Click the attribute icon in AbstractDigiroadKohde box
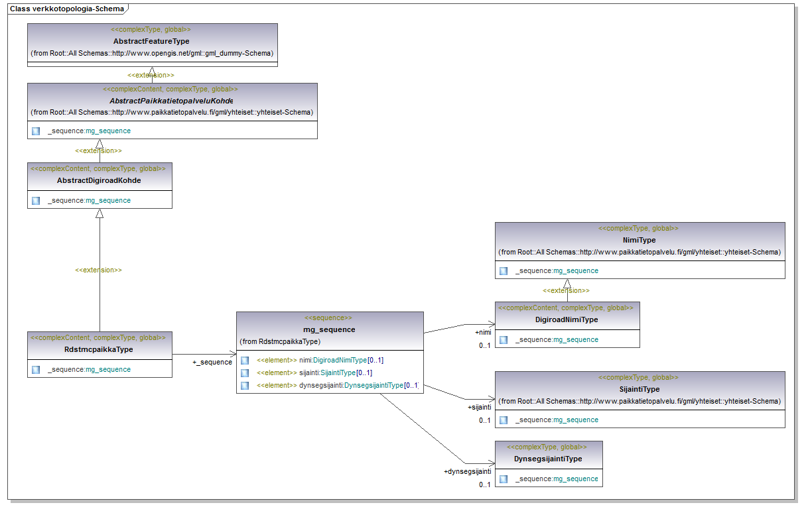This screenshot has height=513, width=812. click(36, 200)
